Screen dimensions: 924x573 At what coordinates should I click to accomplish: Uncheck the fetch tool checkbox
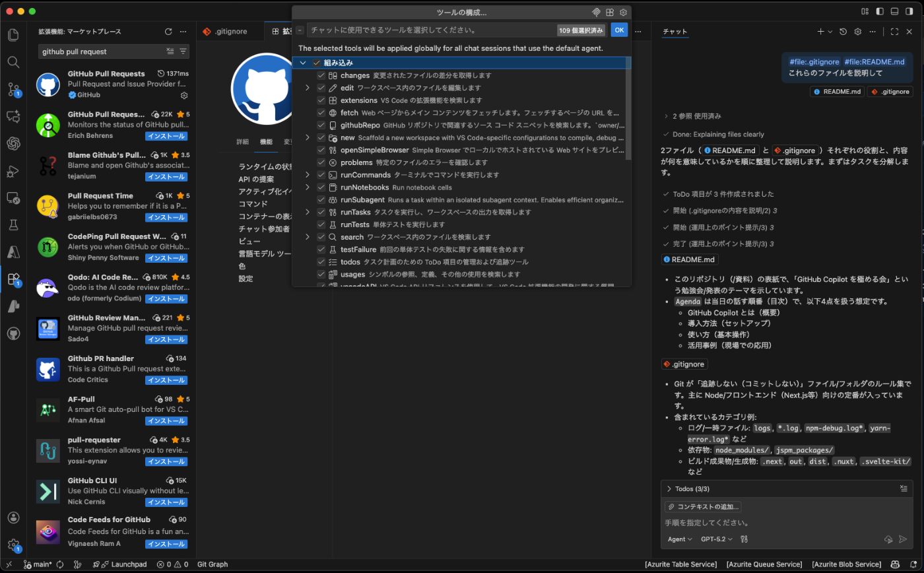(x=321, y=113)
